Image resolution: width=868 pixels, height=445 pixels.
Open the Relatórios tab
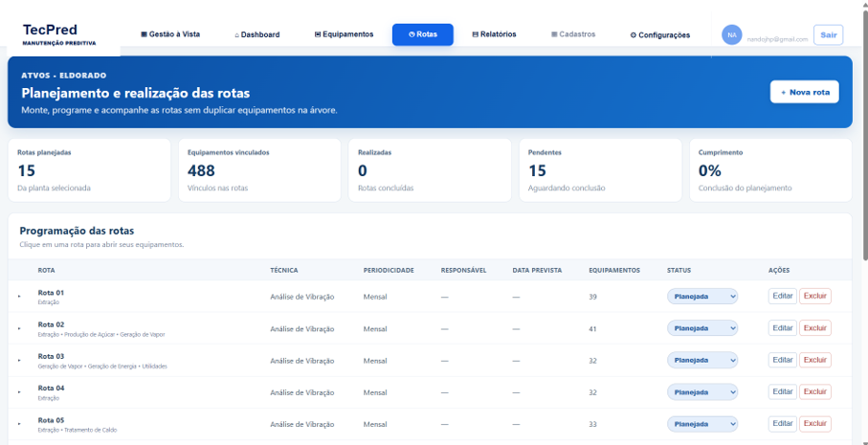tap(494, 34)
